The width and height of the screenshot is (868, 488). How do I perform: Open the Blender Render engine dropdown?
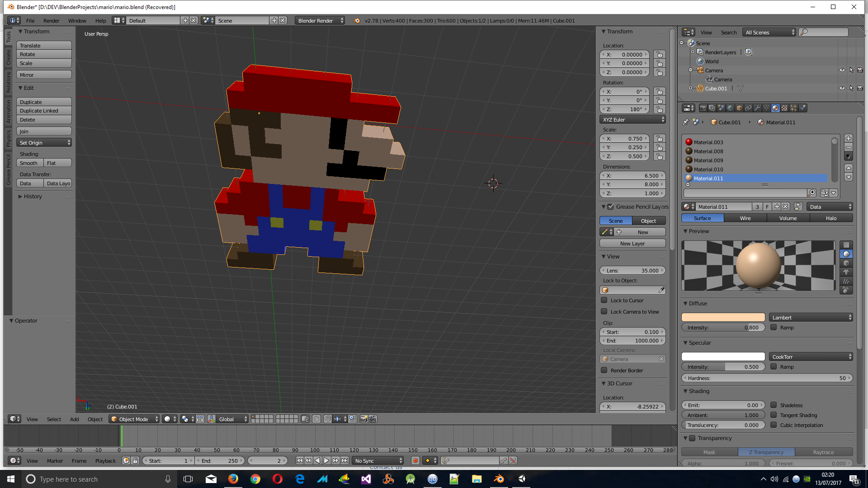tap(320, 20)
